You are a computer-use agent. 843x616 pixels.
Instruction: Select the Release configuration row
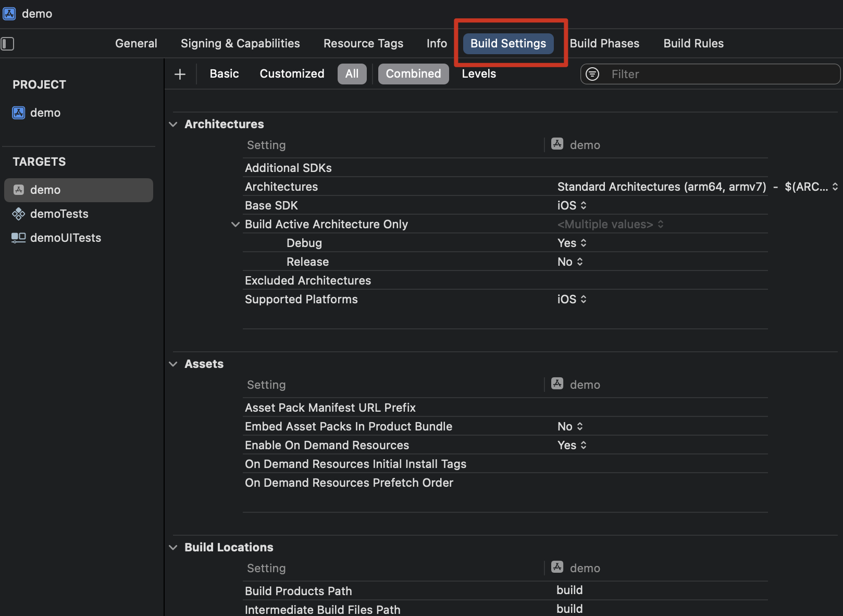(505, 262)
